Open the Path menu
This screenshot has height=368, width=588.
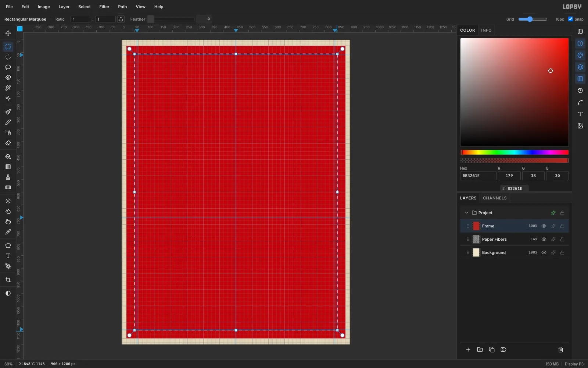tap(122, 7)
